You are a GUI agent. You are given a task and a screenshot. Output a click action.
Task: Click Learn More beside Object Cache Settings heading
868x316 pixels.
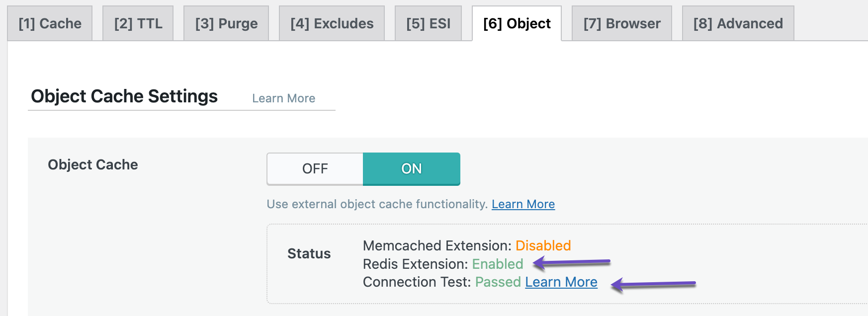pyautogui.click(x=283, y=98)
